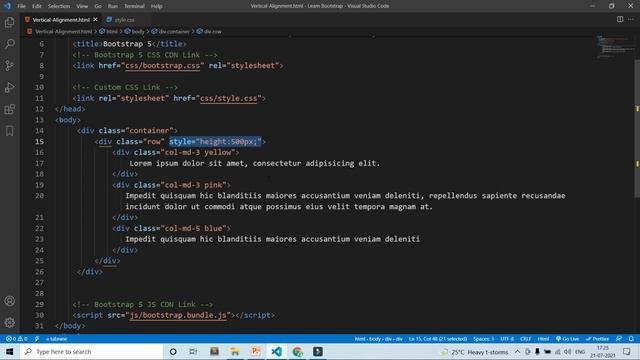The height and width of the screenshot is (360, 640).
Task: Click the div.container breadcrumb segment
Action: point(171,31)
